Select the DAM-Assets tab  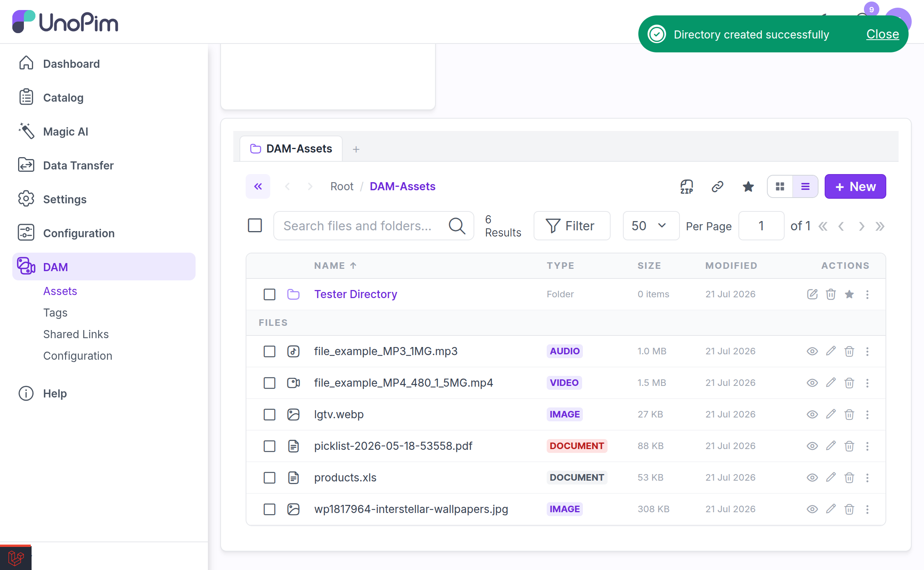tap(291, 149)
